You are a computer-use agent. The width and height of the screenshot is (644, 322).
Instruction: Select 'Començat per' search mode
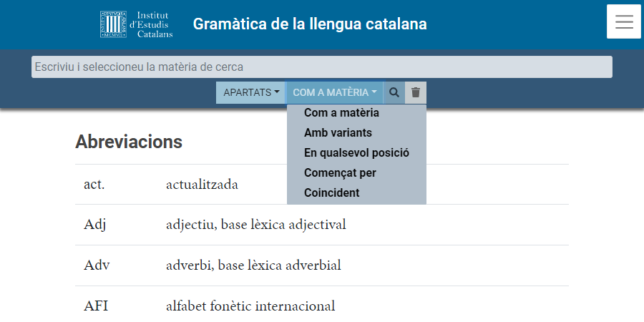340,173
